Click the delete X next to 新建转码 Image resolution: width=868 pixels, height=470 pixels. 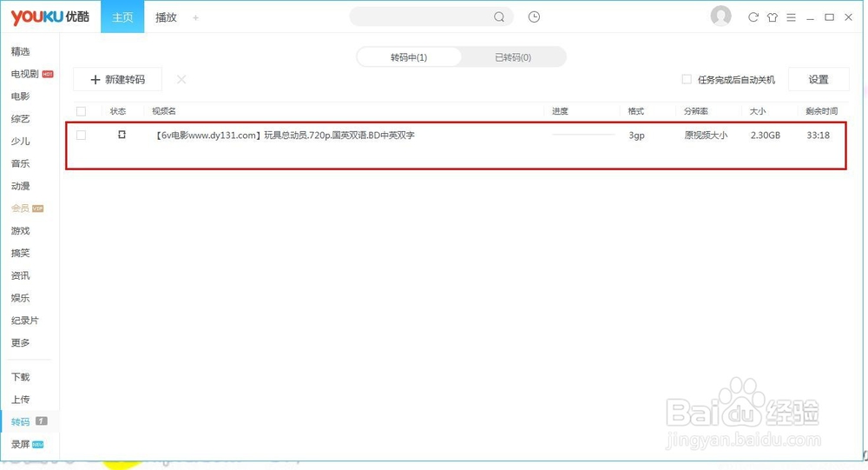(181, 79)
